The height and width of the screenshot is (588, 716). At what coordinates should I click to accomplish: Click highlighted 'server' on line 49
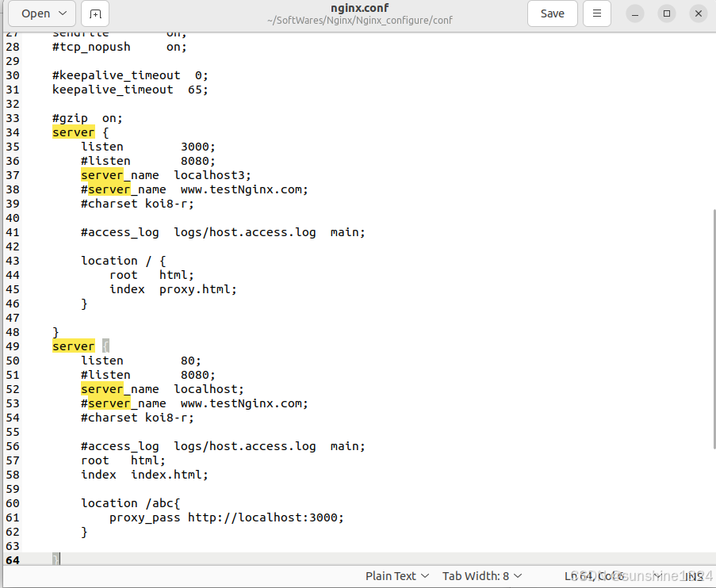74,346
